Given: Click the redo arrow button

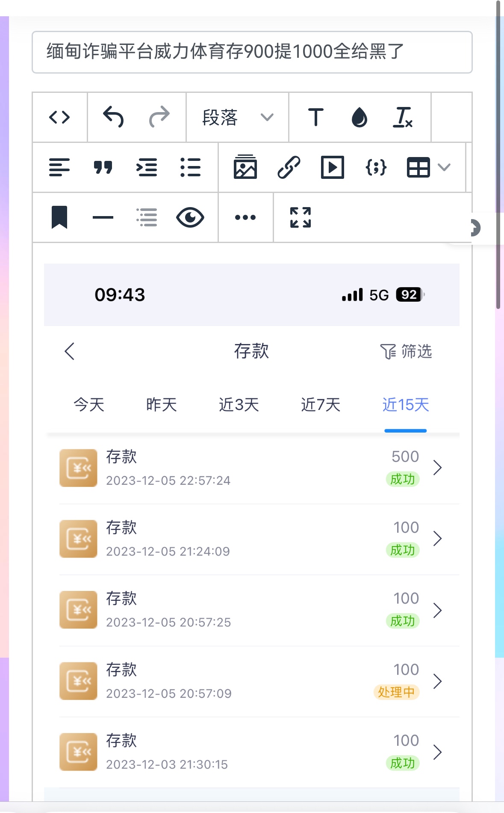Looking at the screenshot, I should point(159,117).
